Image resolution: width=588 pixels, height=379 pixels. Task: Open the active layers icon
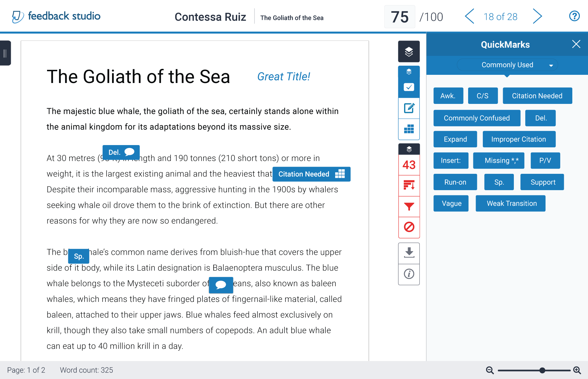(409, 52)
